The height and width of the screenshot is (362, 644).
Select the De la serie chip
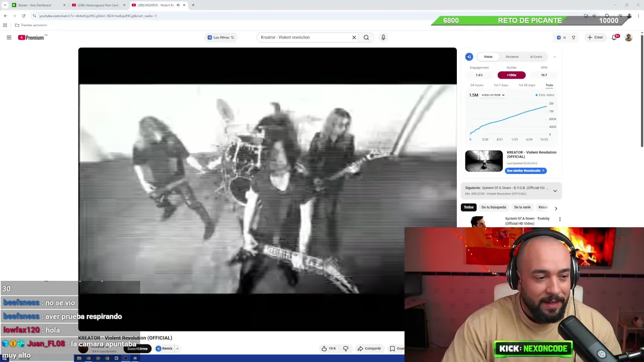point(522,207)
